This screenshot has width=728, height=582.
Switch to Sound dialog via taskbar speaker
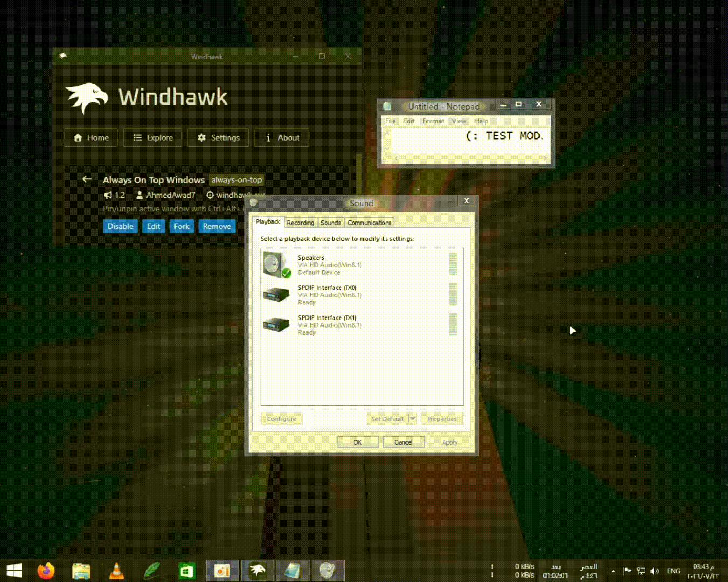(327, 571)
